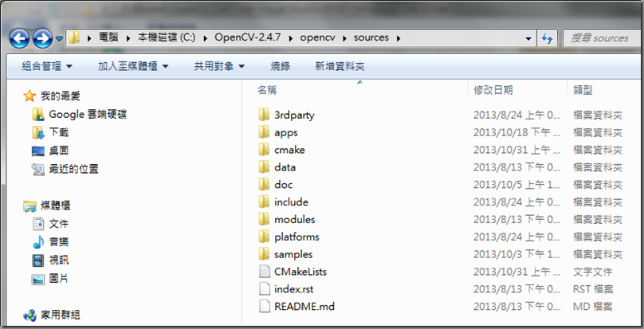Select 電腦 in the address breadcrumb

[x=108, y=37]
